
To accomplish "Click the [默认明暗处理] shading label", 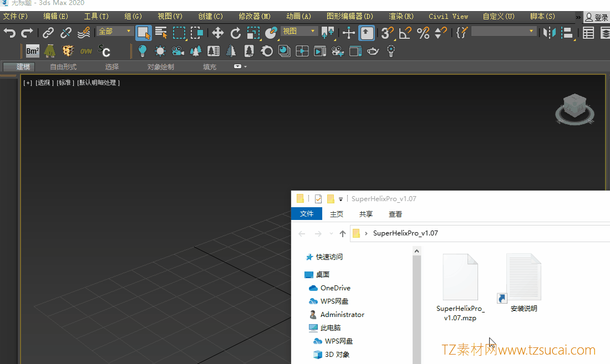I will pos(98,83).
